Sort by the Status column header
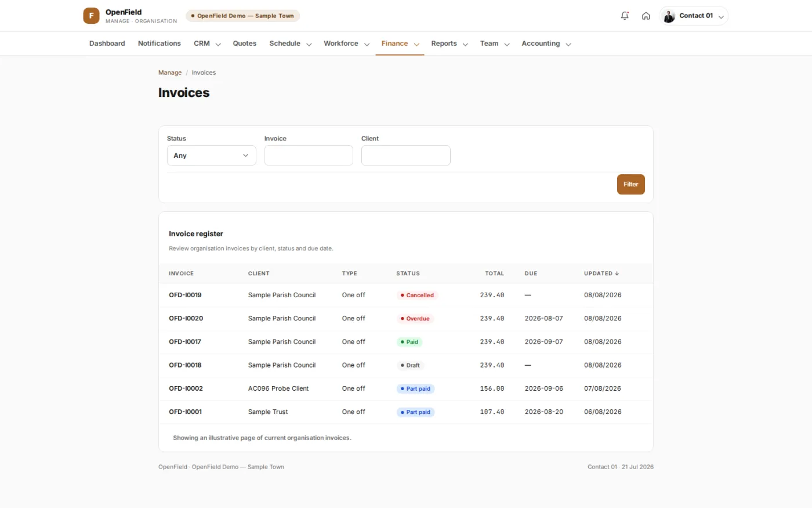 pyautogui.click(x=408, y=273)
